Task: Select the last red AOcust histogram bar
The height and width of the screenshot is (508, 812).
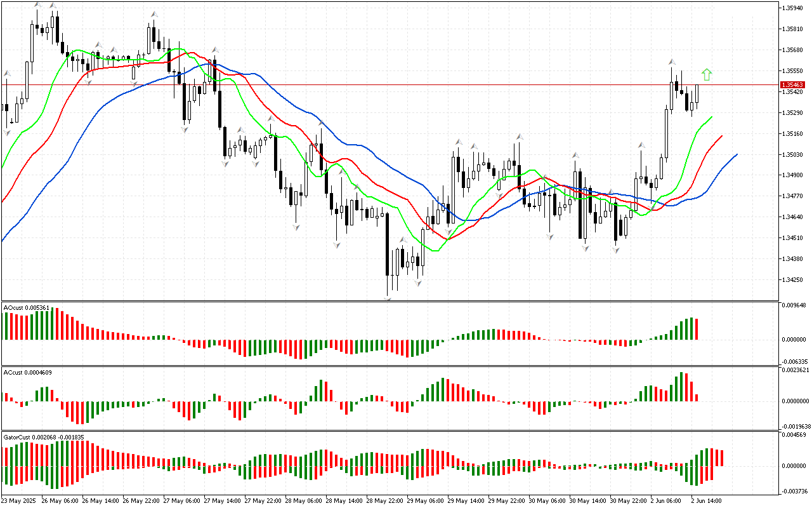Action: point(697,329)
